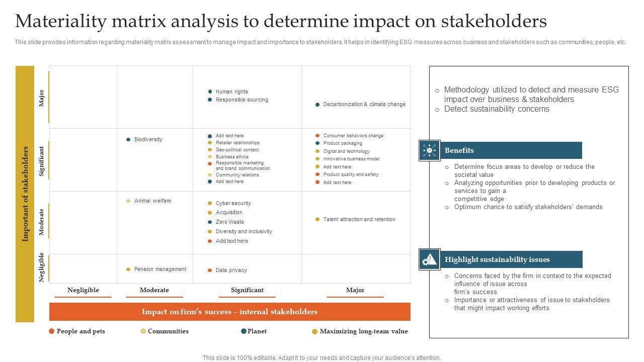The width and height of the screenshot is (644, 362).
Task: Click Geo-political context text
Action: coord(237,150)
